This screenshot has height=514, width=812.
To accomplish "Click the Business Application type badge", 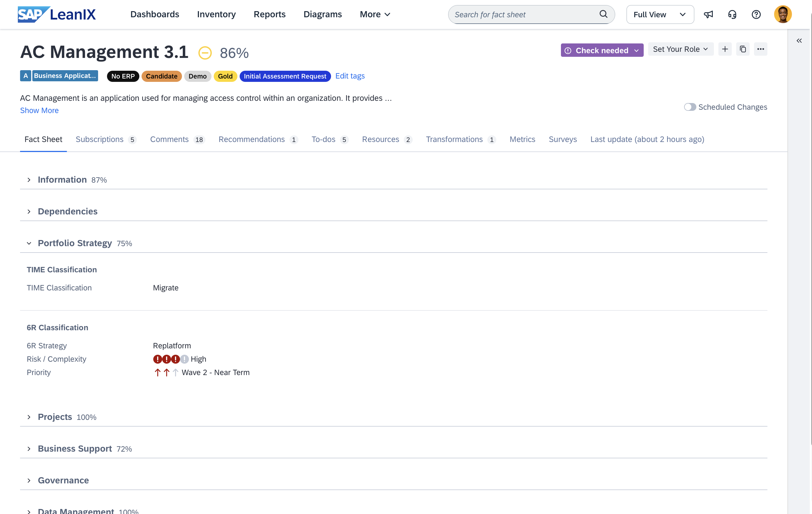I will [59, 76].
